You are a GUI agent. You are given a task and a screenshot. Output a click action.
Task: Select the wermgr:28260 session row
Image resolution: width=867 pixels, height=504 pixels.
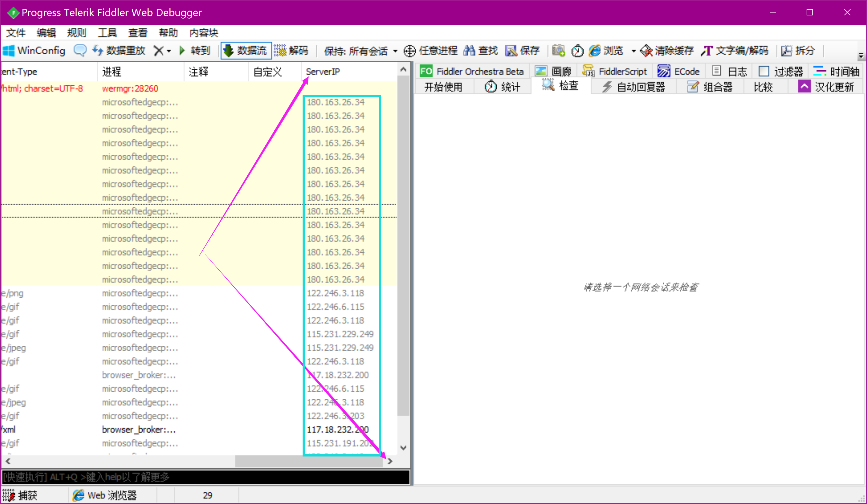click(x=199, y=88)
